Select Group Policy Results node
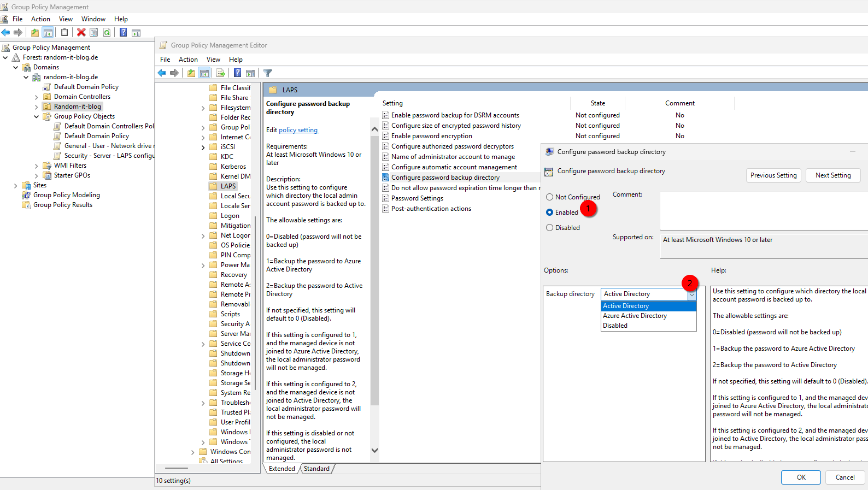This screenshot has width=868, height=490. 62,205
